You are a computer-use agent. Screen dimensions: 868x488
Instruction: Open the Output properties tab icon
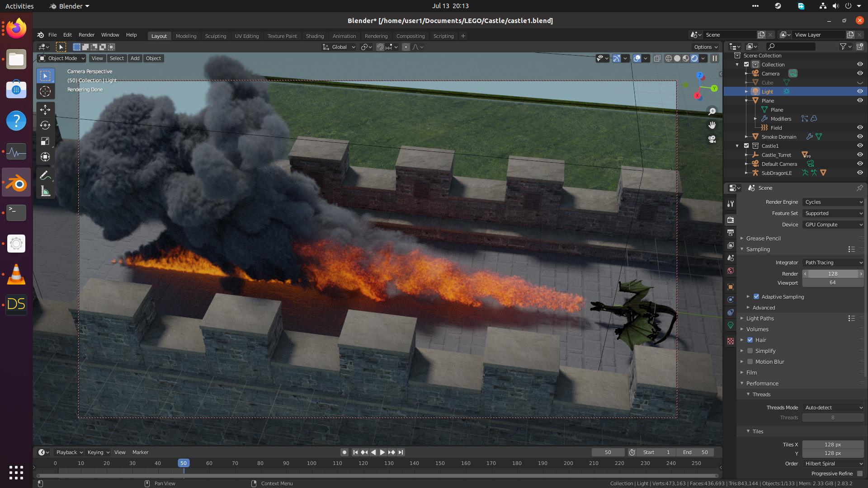[731, 232]
